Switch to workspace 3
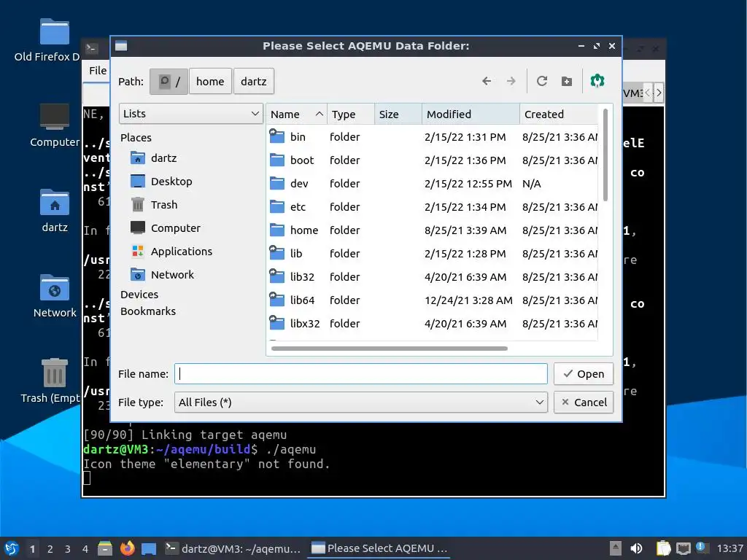 click(68, 549)
